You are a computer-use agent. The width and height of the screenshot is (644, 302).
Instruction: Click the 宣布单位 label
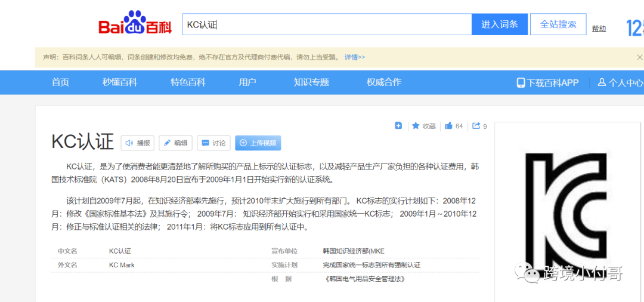click(x=284, y=251)
